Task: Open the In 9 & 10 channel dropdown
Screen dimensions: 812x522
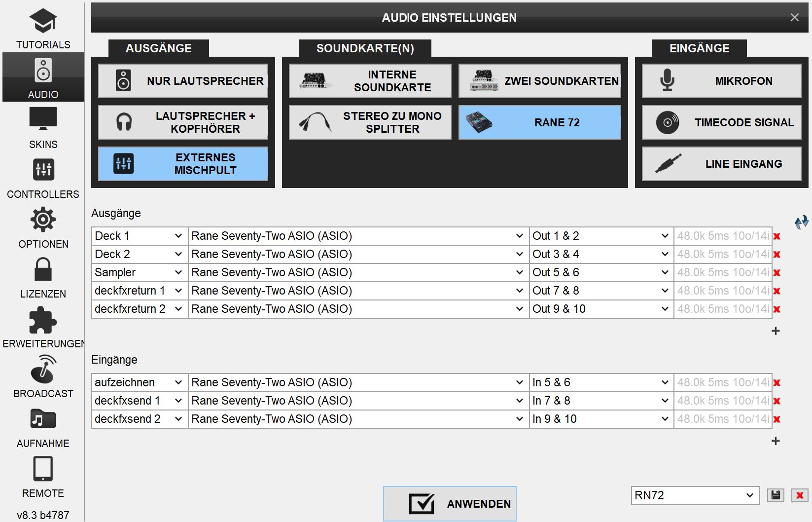Action: 601,419
